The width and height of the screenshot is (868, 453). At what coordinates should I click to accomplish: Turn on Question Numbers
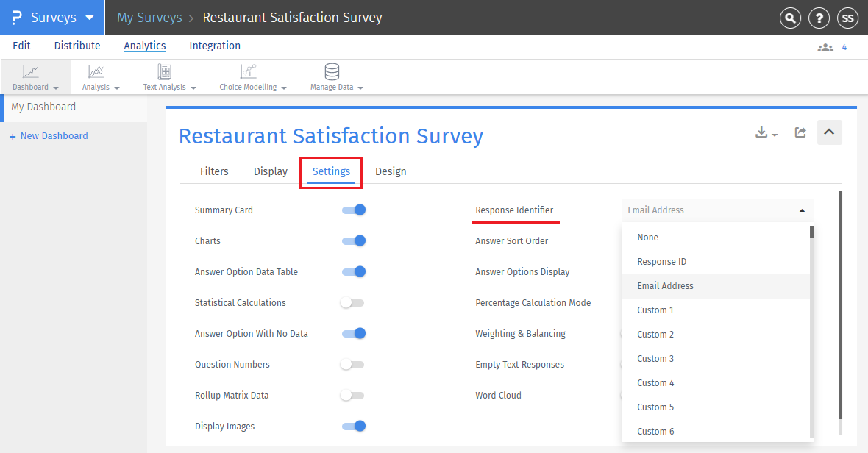[353, 364]
